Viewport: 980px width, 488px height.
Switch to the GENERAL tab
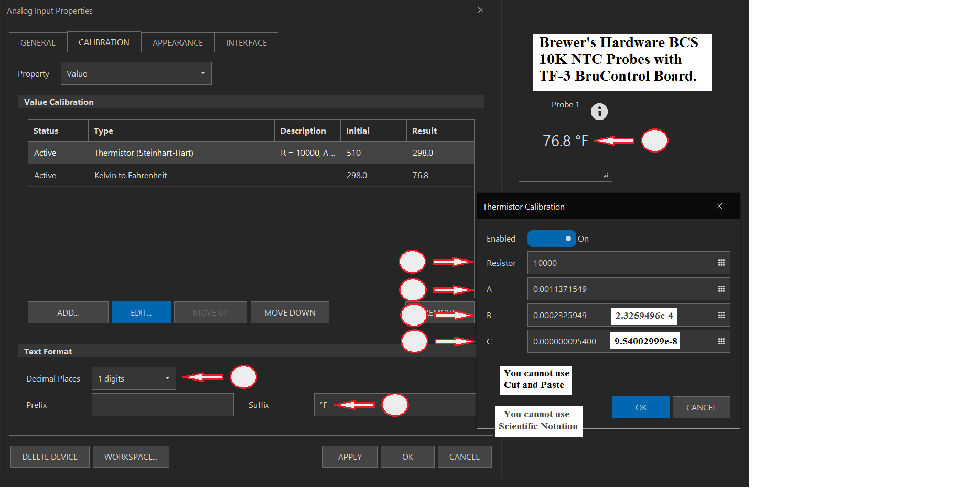click(38, 42)
